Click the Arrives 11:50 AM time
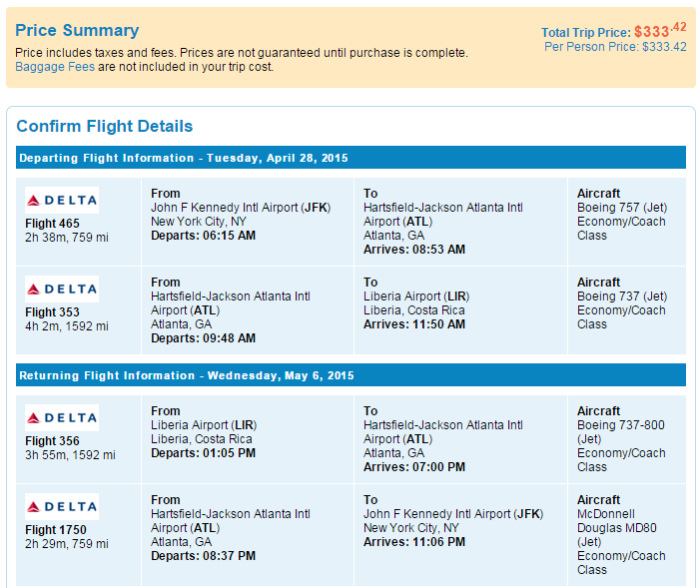The image size is (700, 588). tap(414, 324)
